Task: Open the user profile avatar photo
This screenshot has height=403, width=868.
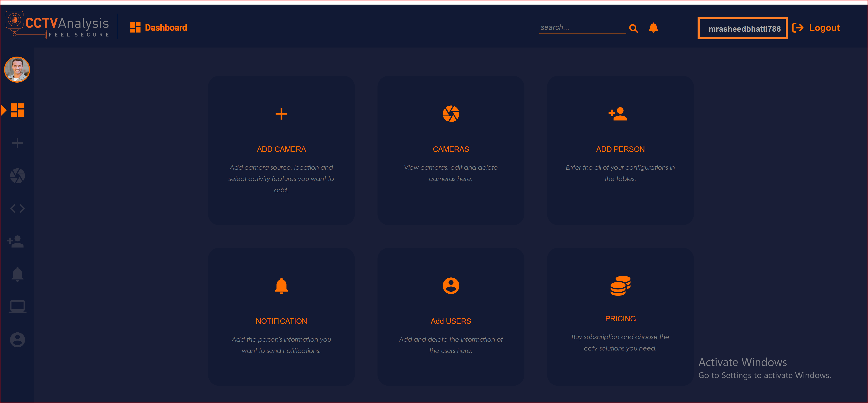Action: pyautogui.click(x=17, y=69)
